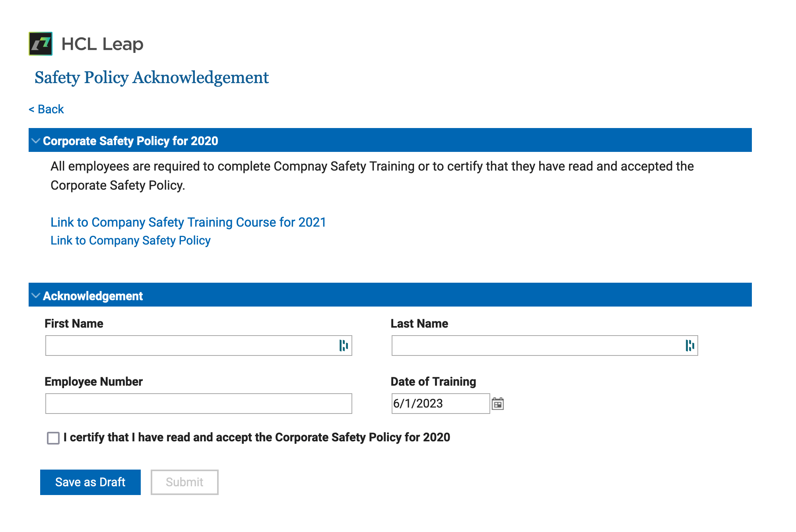
Task: Click the Safety Policy Acknowledgement title
Action: tap(151, 78)
